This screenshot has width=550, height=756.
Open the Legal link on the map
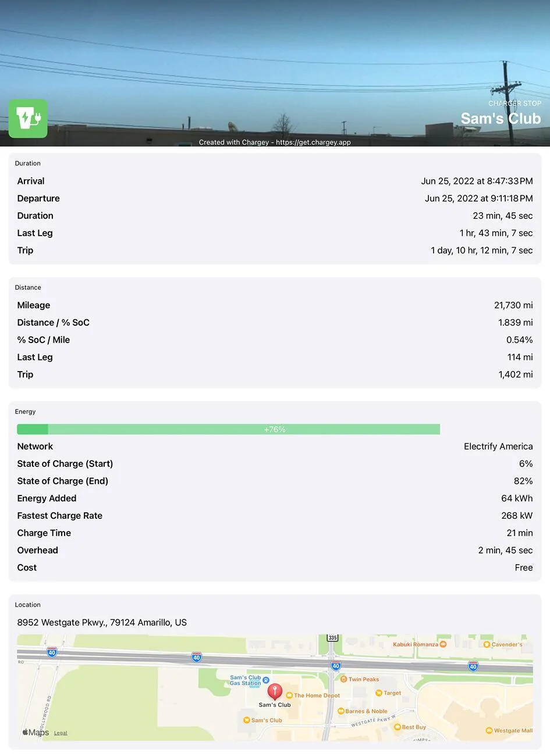(61, 733)
